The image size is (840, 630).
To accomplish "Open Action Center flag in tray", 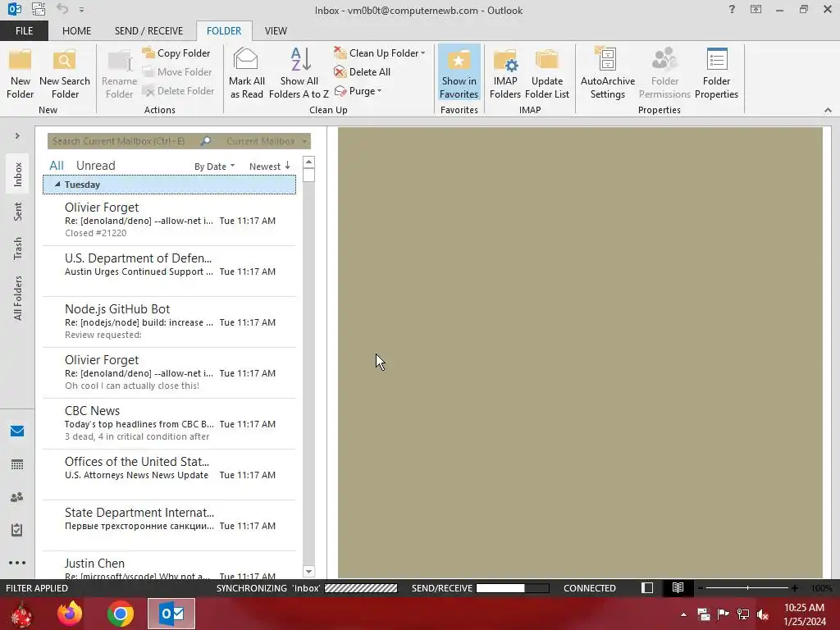I will 724,614.
